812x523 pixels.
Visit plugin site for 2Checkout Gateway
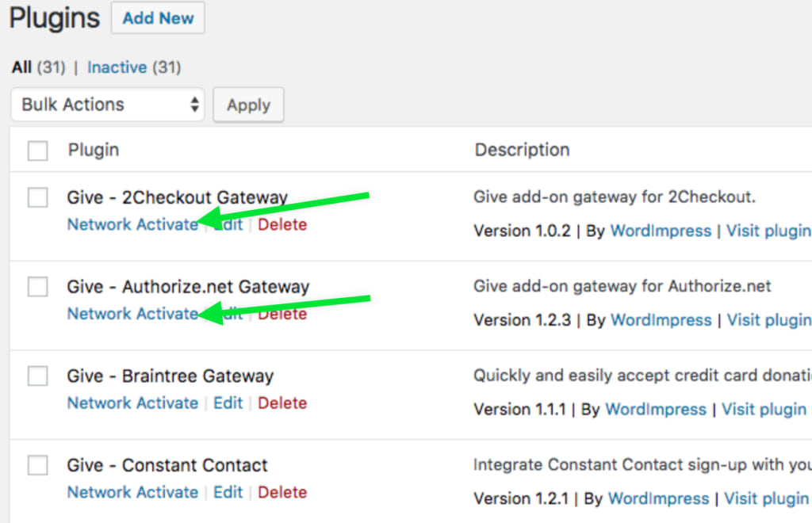tap(769, 231)
